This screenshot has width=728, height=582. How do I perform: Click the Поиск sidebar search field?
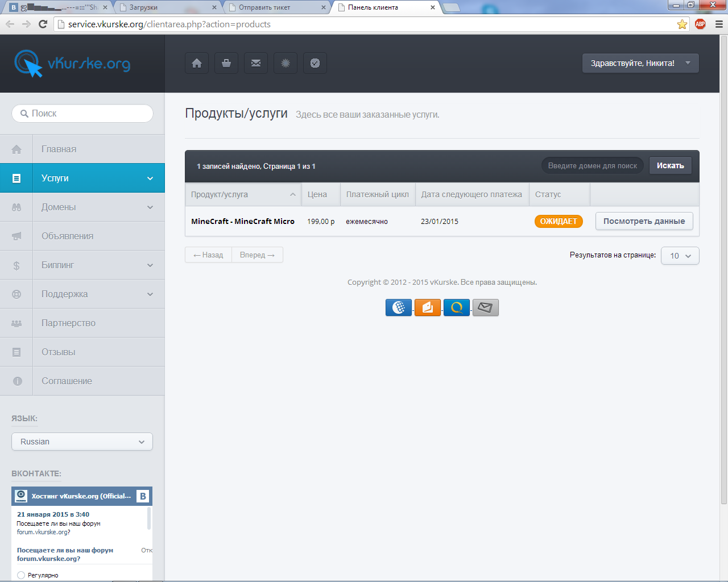tap(82, 113)
